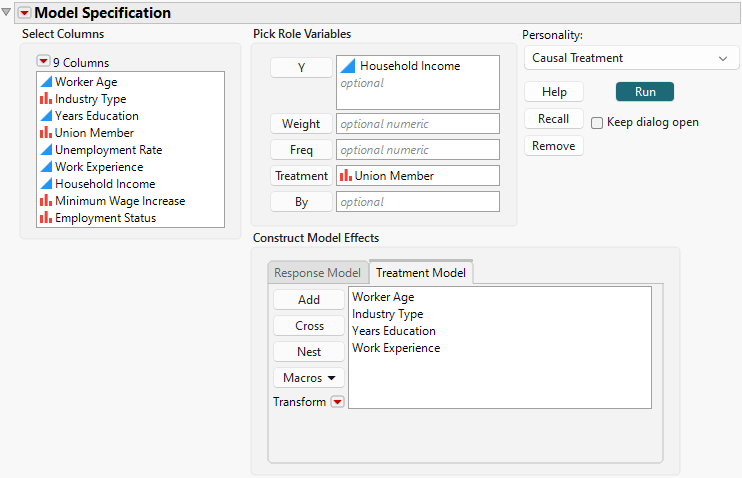Run the model

(645, 91)
